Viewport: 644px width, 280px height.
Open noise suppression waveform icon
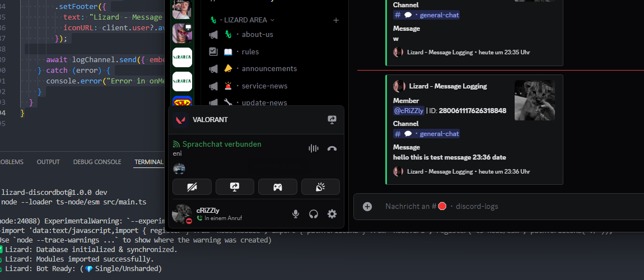(x=314, y=148)
